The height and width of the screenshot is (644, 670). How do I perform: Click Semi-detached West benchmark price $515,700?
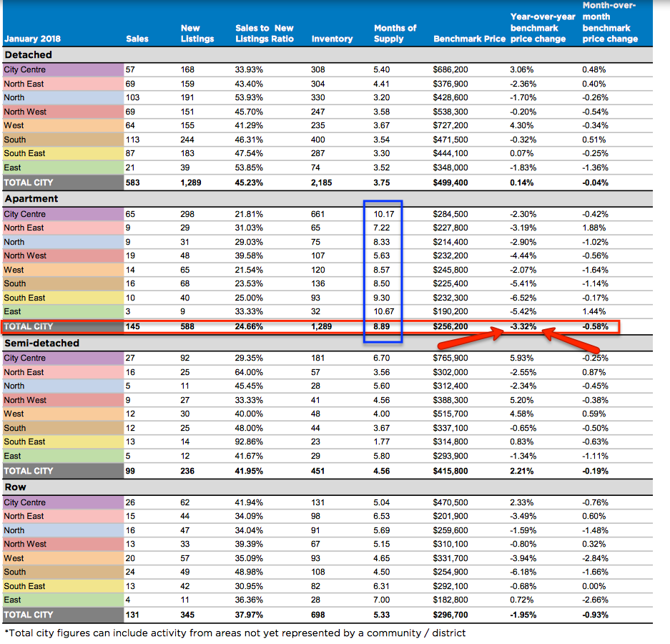click(x=450, y=414)
